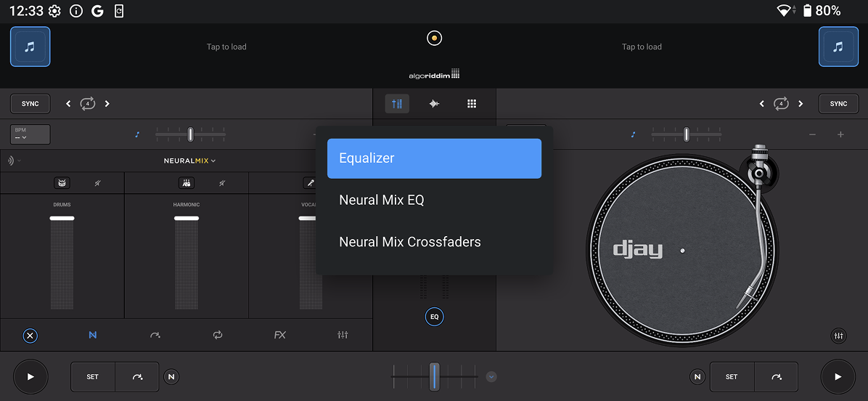This screenshot has width=868, height=401.
Task: Solo the harmonic stem icon
Action: click(x=187, y=183)
